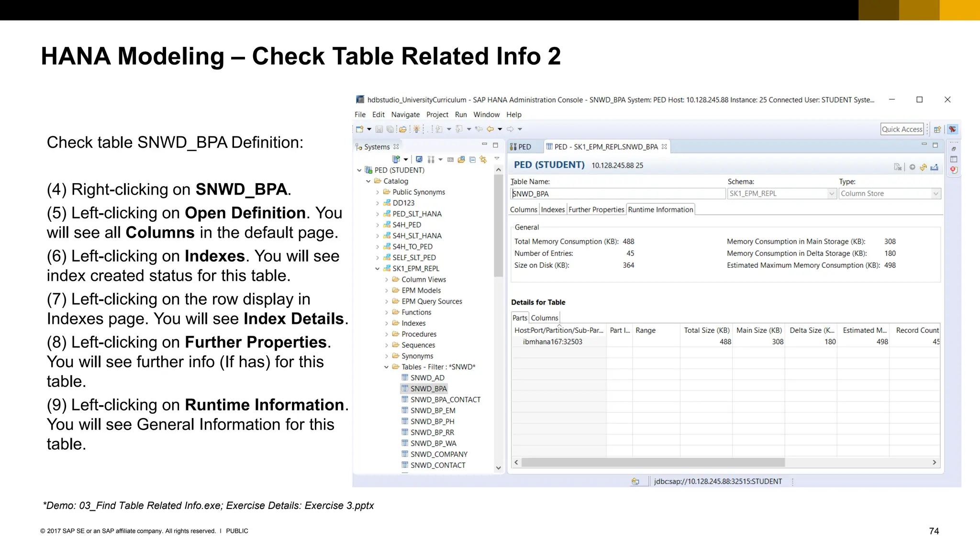Open the Navigate menu
The width and height of the screenshot is (980, 551).
coord(405,115)
